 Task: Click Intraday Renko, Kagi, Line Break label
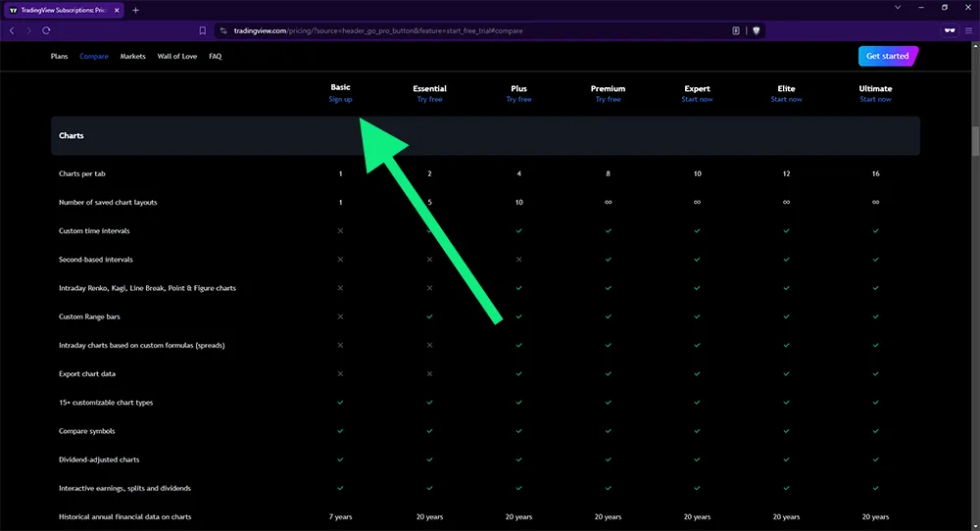147,288
